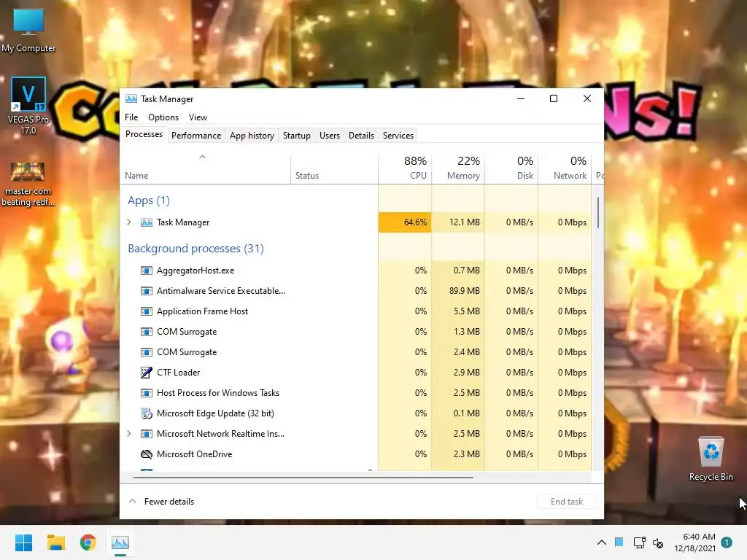Viewport: 747px width, 560px height.
Task: Sort by the 0% Network column
Action: [x=565, y=169]
